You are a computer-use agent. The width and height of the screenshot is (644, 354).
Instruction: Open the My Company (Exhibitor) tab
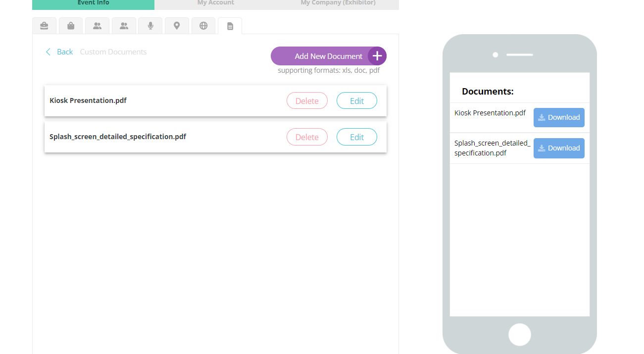338,3
